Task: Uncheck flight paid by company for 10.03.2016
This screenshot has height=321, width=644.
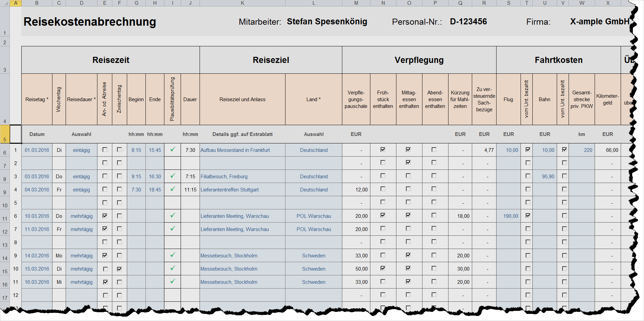Action: pyautogui.click(x=528, y=215)
